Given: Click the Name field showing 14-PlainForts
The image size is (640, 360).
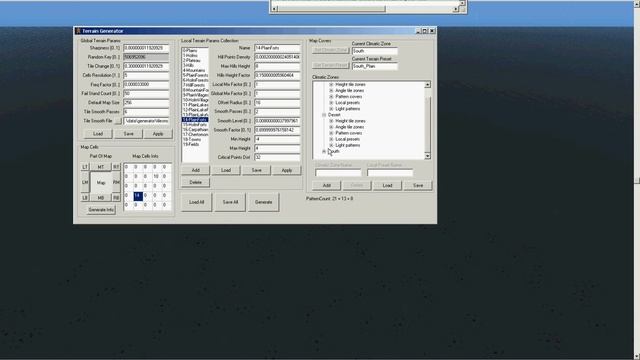Looking at the screenshot, I should tap(277, 48).
